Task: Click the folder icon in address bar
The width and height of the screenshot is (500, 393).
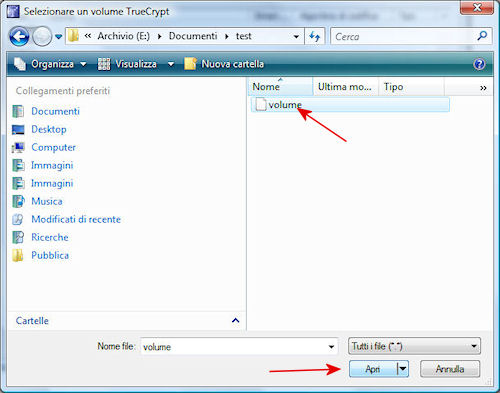Action: (x=73, y=36)
